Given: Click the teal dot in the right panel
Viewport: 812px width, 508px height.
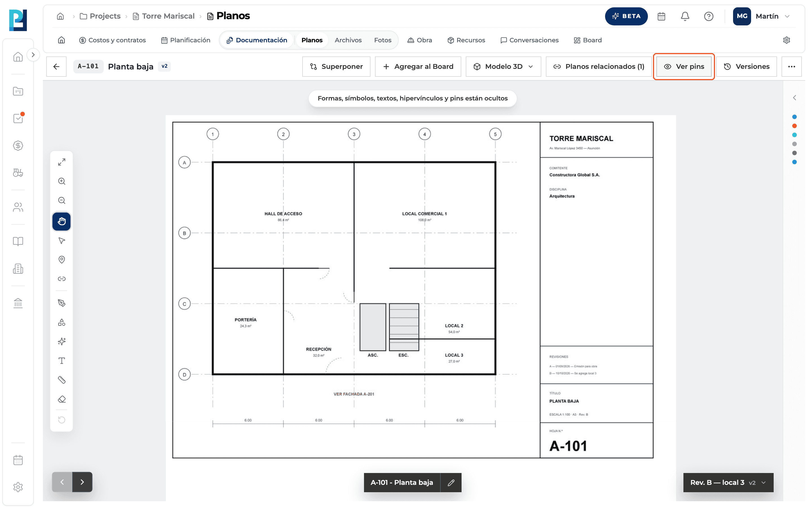Looking at the screenshot, I should (794, 135).
